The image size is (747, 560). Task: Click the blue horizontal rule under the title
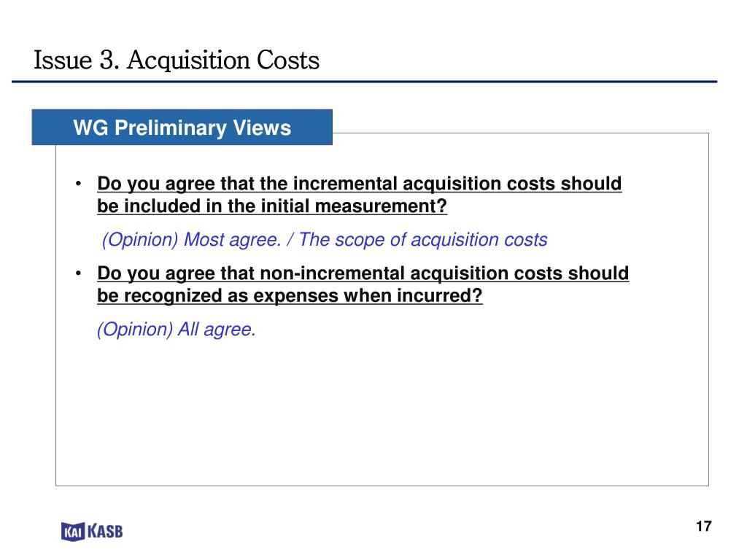pos(365,82)
